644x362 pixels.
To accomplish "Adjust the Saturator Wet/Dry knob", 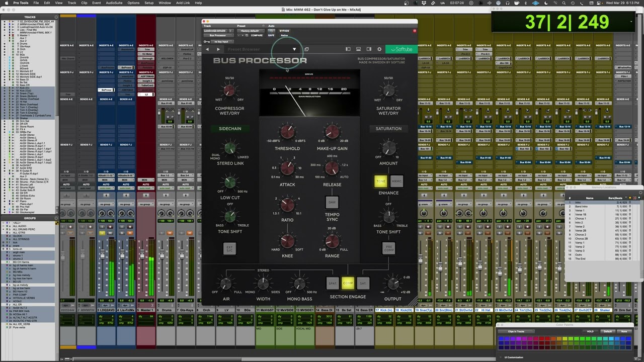I will point(388,90).
